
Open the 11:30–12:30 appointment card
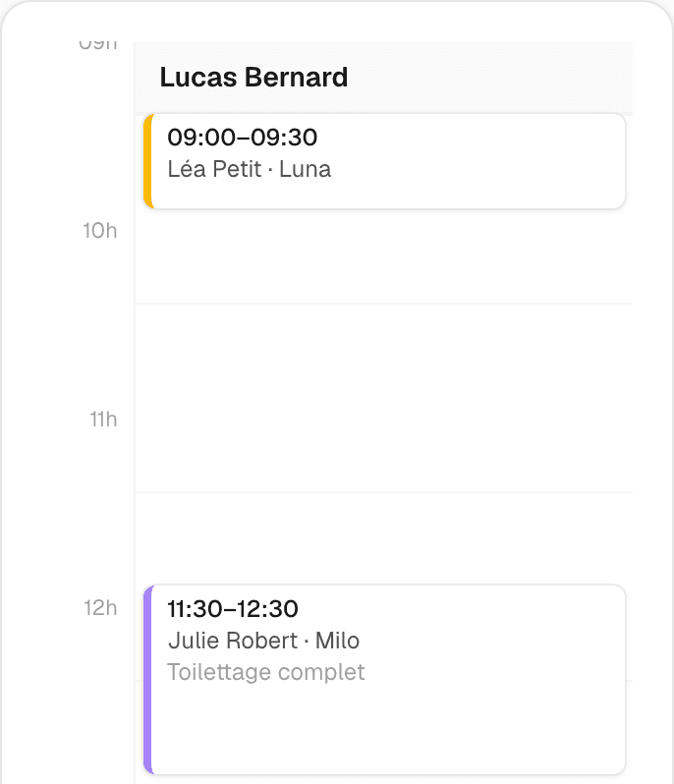(x=384, y=680)
